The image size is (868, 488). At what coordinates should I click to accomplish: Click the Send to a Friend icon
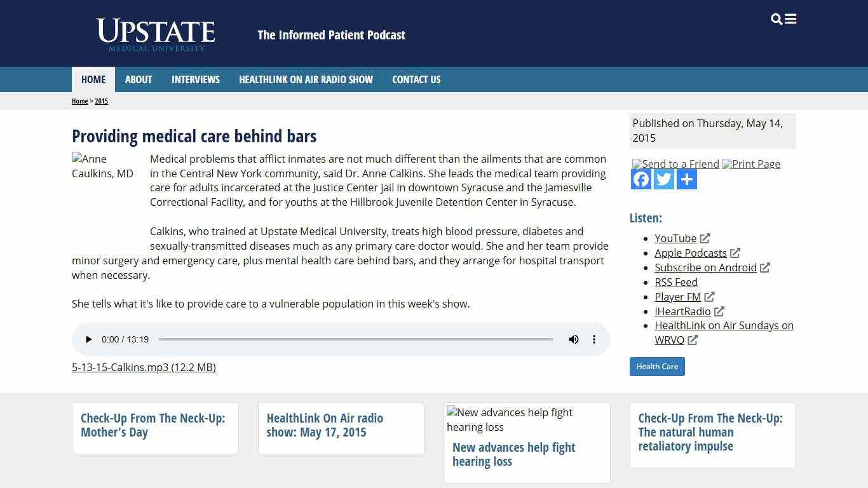(x=675, y=164)
